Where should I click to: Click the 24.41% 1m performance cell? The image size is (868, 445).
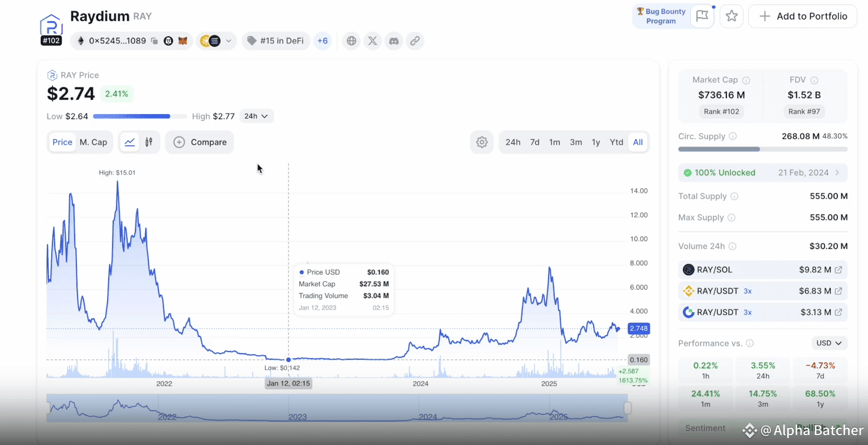(x=706, y=398)
